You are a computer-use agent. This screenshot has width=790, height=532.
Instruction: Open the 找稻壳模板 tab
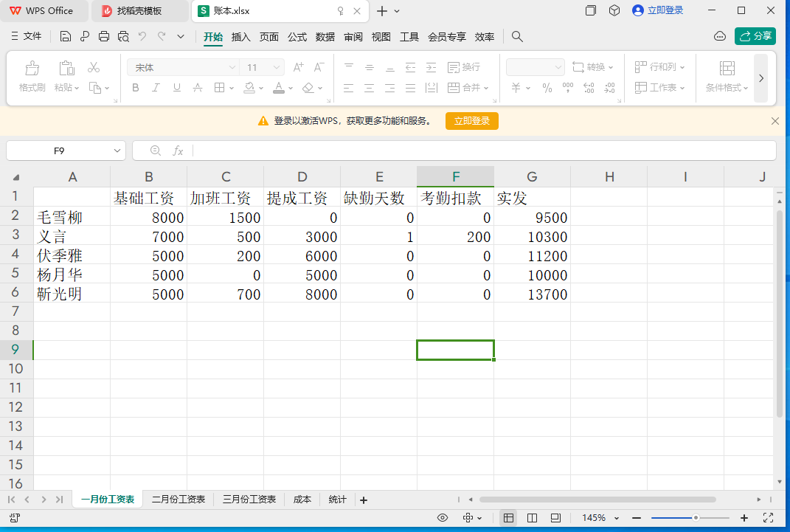click(x=139, y=11)
